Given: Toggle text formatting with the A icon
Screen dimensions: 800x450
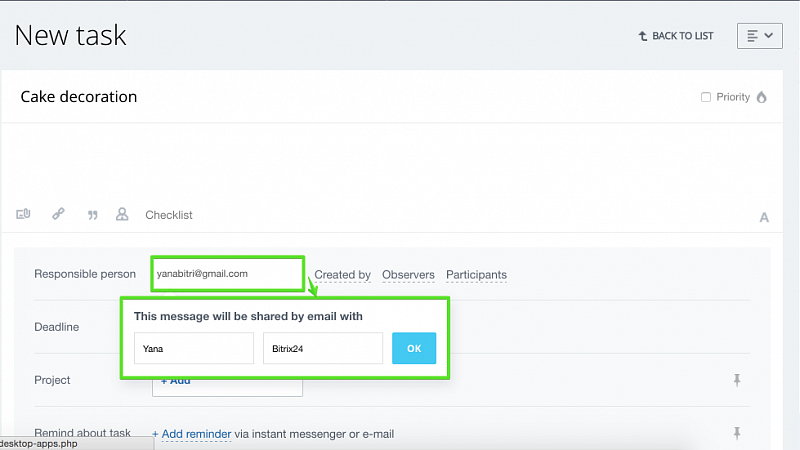Looking at the screenshot, I should pyautogui.click(x=764, y=217).
